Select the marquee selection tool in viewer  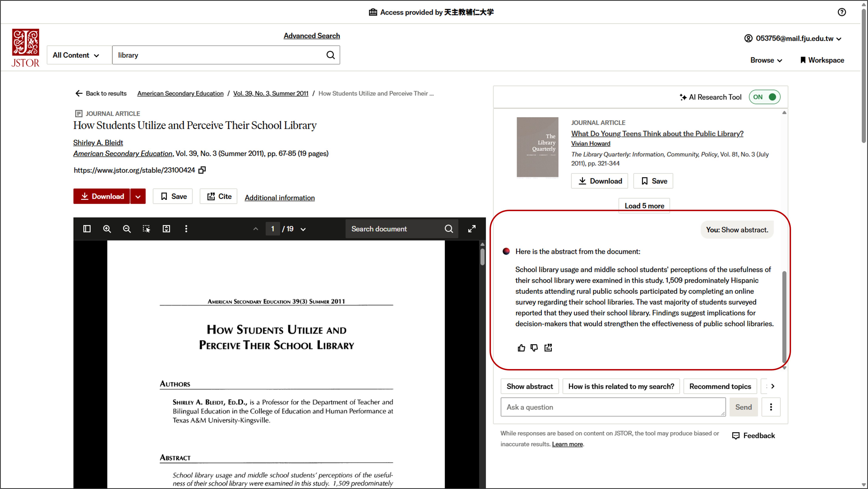pyautogui.click(x=146, y=229)
